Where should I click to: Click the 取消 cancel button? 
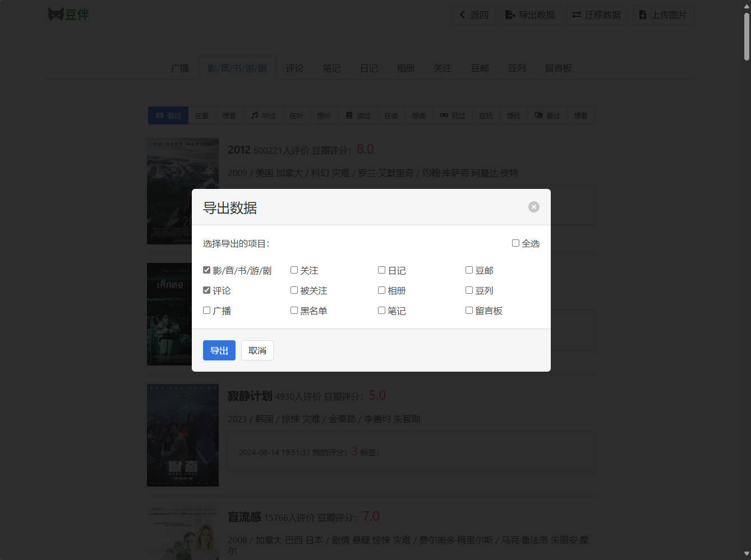(x=257, y=350)
